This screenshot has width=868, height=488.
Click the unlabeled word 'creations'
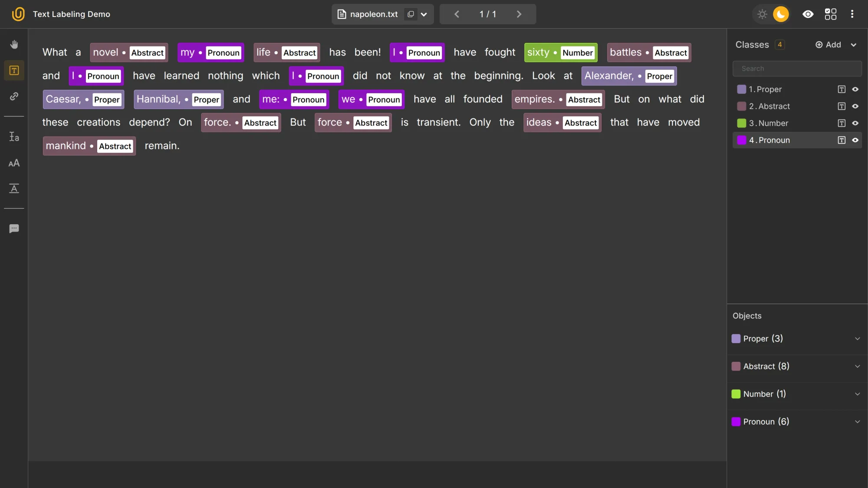[x=99, y=123]
